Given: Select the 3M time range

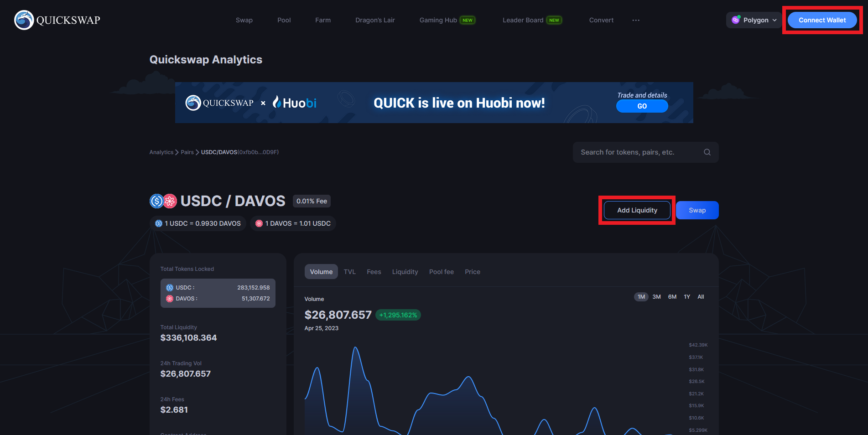Looking at the screenshot, I should pos(656,297).
